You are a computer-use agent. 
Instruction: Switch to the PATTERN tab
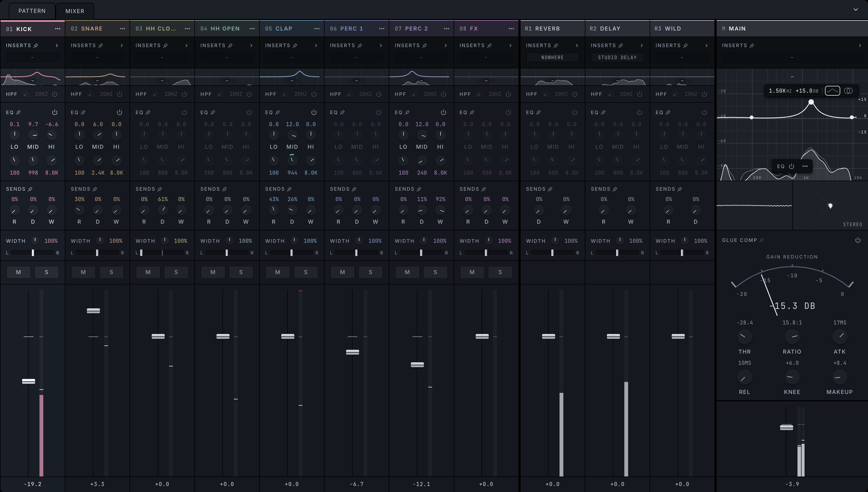pos(32,11)
